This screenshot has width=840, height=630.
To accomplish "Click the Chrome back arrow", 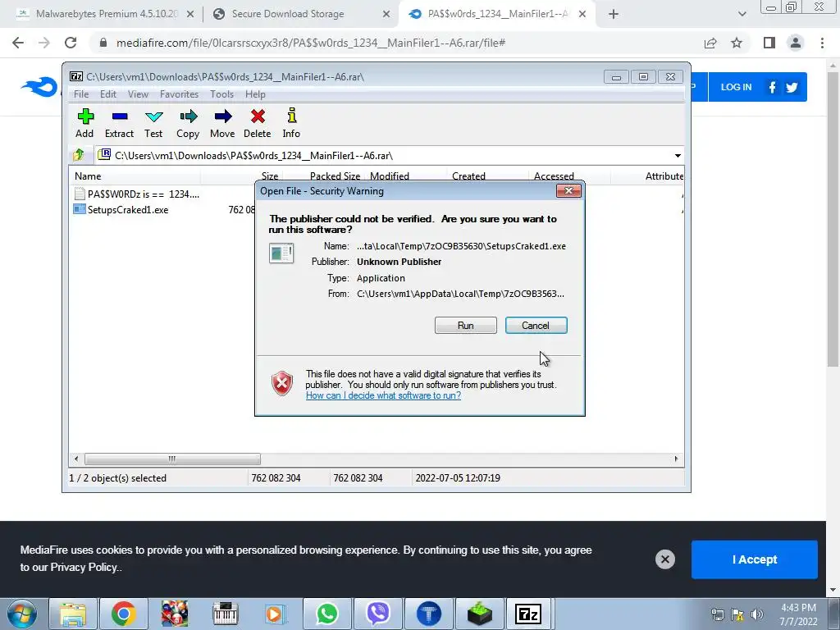I will click(x=18, y=43).
